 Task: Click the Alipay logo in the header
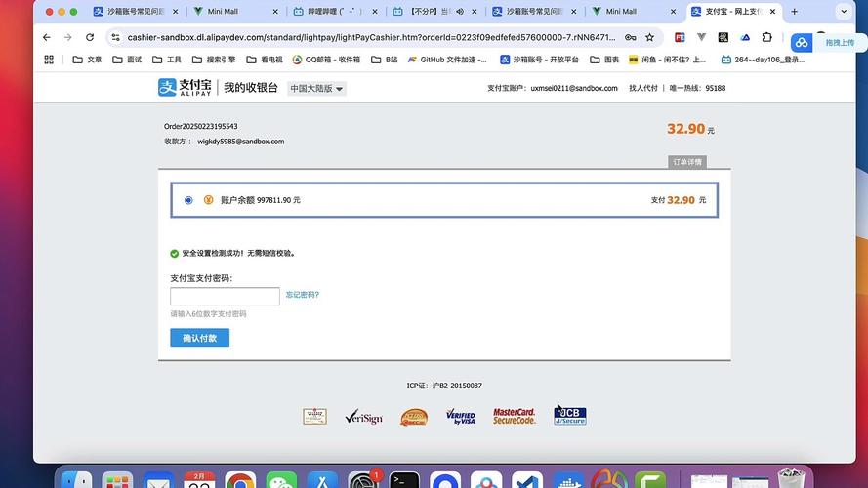coord(186,87)
